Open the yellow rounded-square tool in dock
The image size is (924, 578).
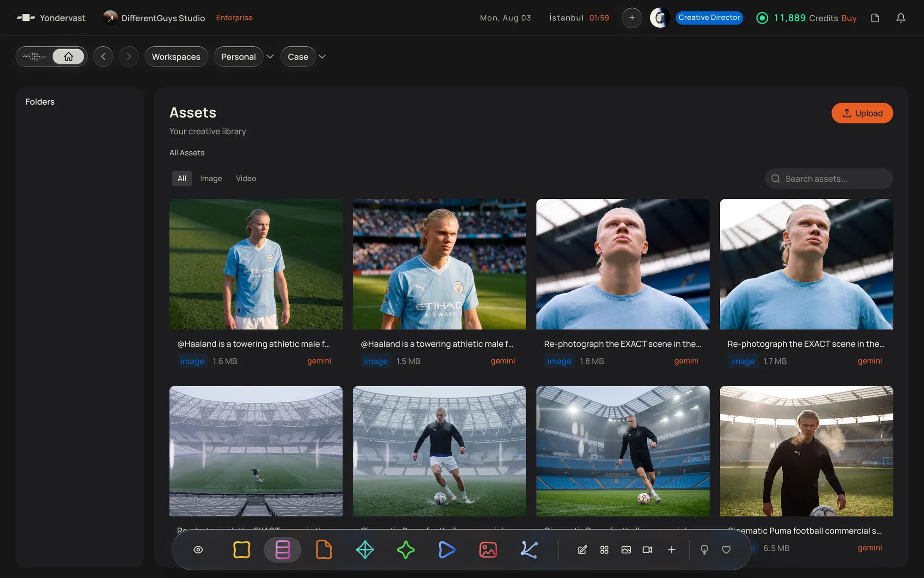(242, 550)
